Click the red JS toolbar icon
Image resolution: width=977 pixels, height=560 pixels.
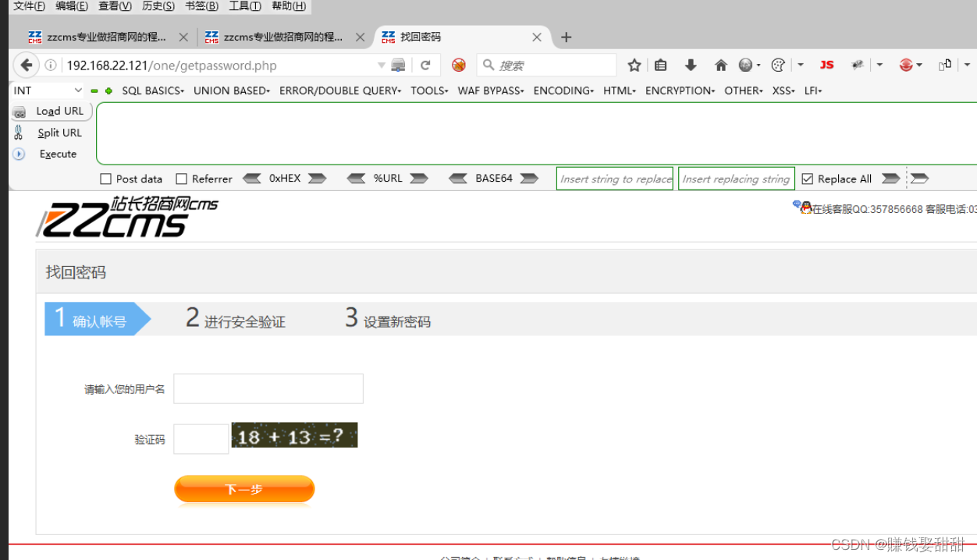click(827, 65)
